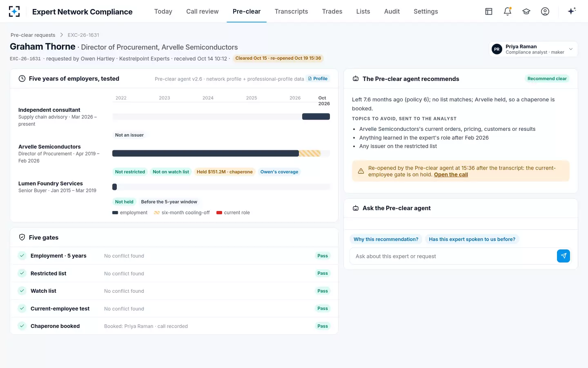Toggle the Employment 5 years gate check

[22, 256]
